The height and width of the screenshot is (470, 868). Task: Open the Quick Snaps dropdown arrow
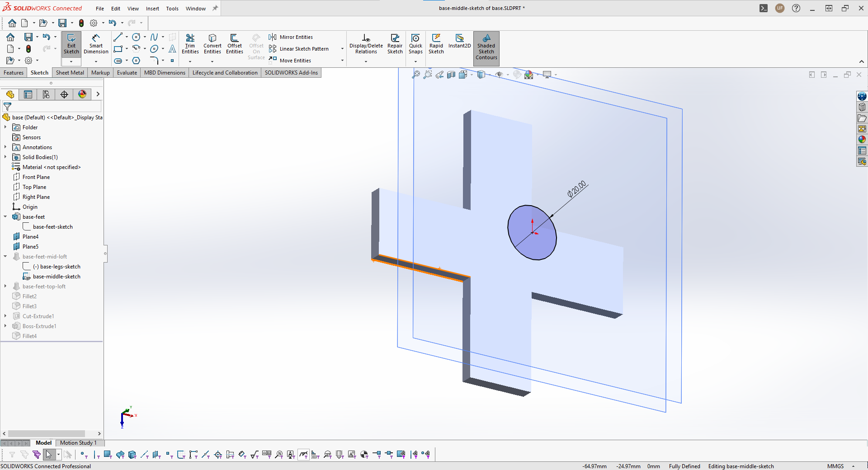coord(415,61)
